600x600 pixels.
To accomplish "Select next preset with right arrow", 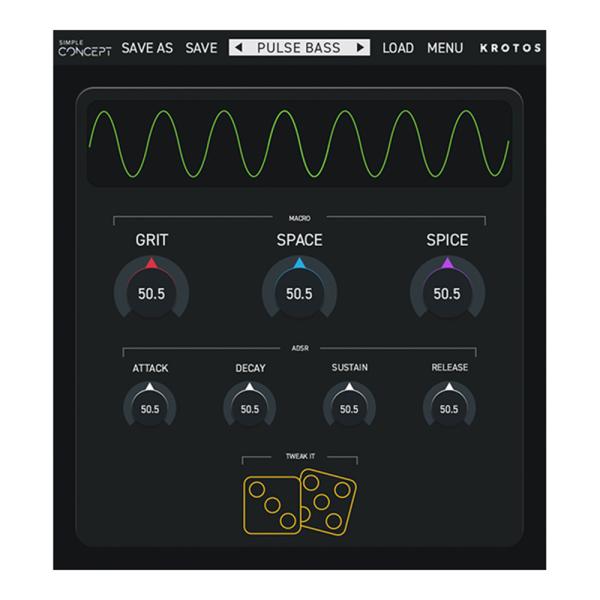I will 360,48.
